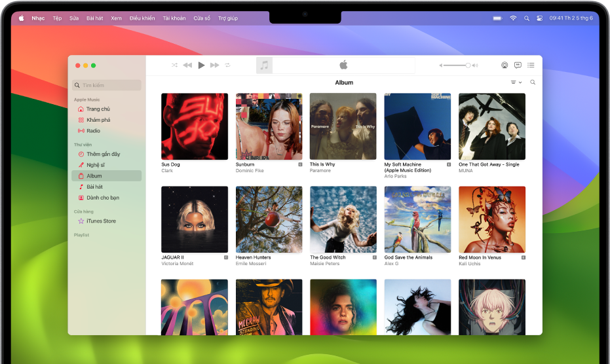Screen dimensions: 610x364
Task: Click the Tìm kiếm search field
Action: point(107,85)
